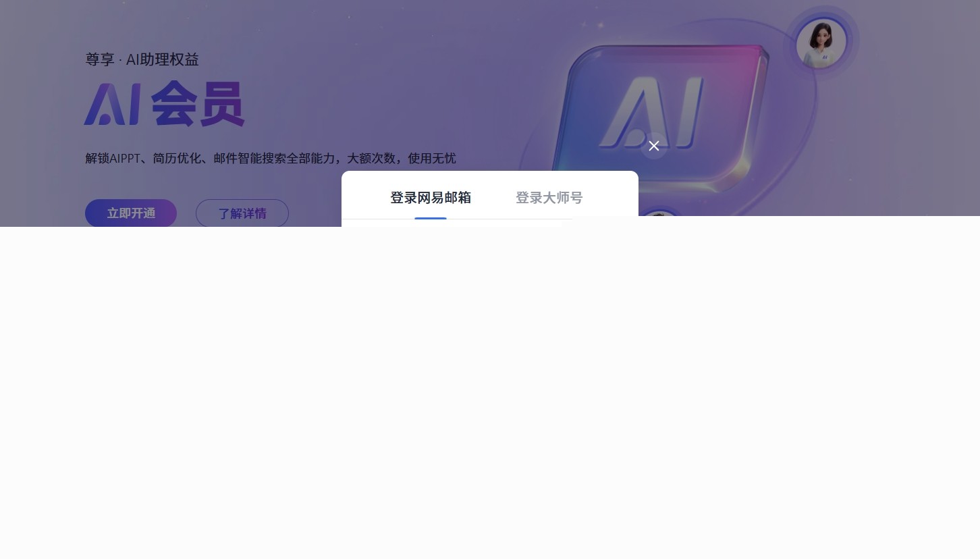Click the female AI assistant avatar
The width and height of the screenshot is (980, 559).
pyautogui.click(x=821, y=43)
